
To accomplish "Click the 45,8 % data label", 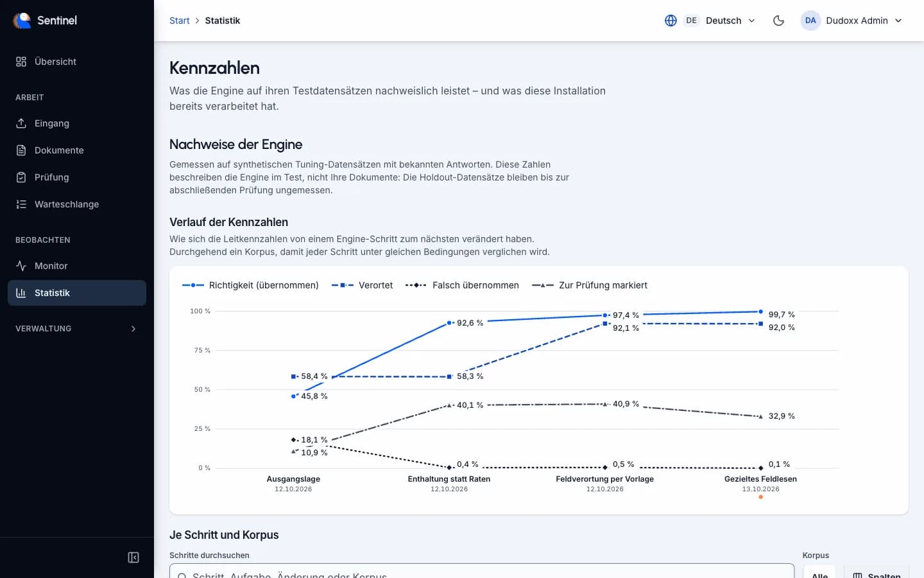I will pyautogui.click(x=314, y=396).
